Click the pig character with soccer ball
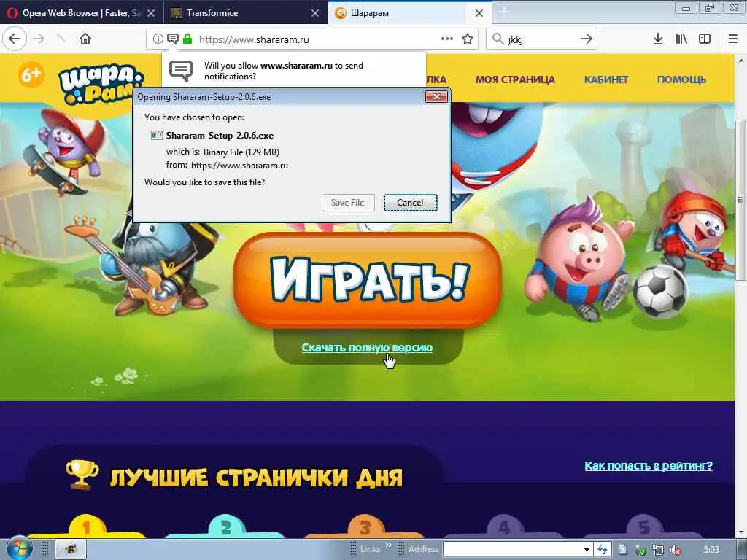This screenshot has width=747, height=560. click(x=578, y=260)
